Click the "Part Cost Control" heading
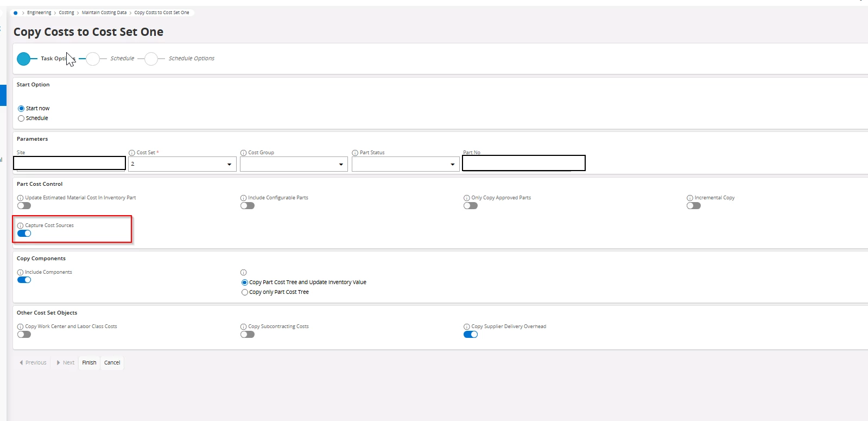The image size is (868, 421). click(40, 184)
